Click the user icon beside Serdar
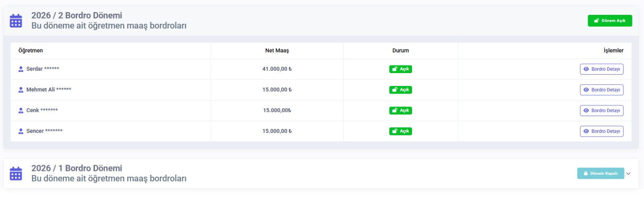This screenshot has height=204, width=644. click(21, 69)
